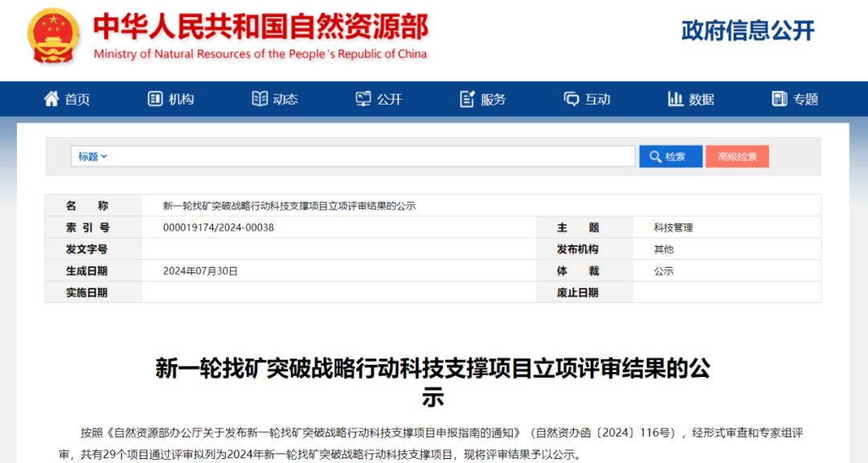Select the index number 000019174/2024-00038
The image size is (868, 463).
click(x=218, y=227)
